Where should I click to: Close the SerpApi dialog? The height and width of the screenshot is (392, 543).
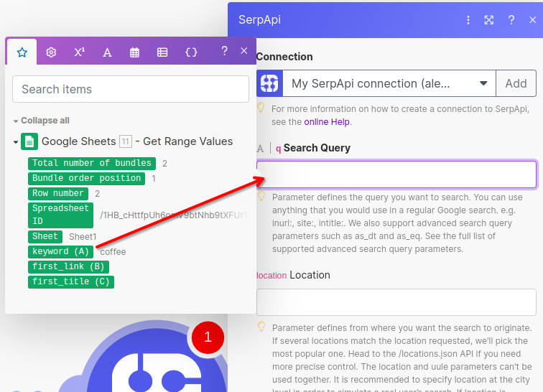(x=533, y=20)
